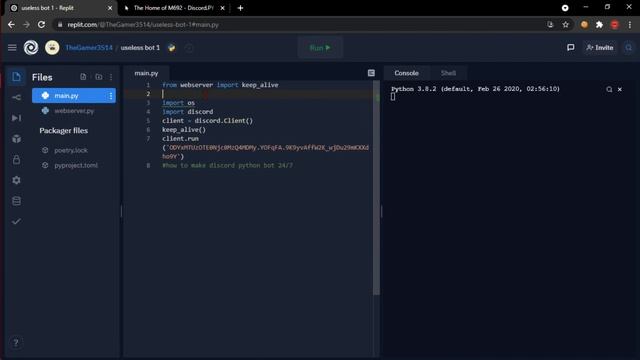The height and width of the screenshot is (360, 640).
Task: Open main.py file options menu
Action: 111,96
